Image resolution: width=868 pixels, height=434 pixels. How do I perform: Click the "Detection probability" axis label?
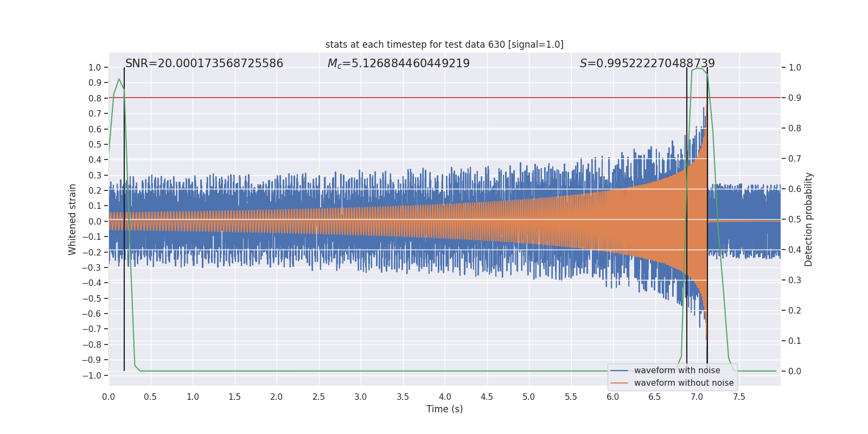(x=808, y=219)
